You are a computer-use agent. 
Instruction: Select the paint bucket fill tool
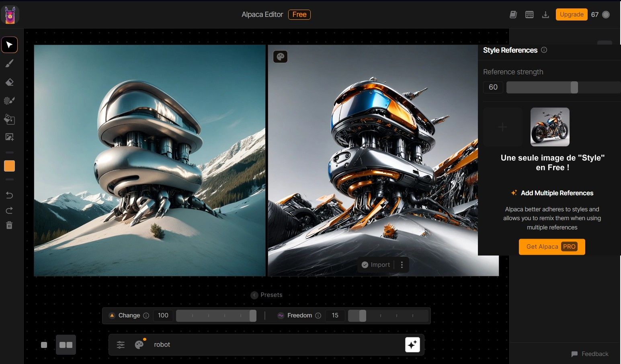9,119
